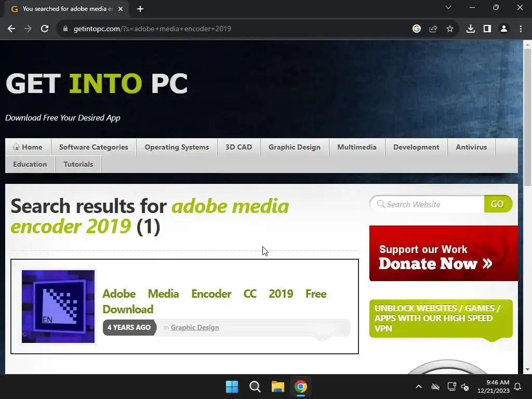Click the green GO search button
The image size is (532, 399).
(x=498, y=204)
